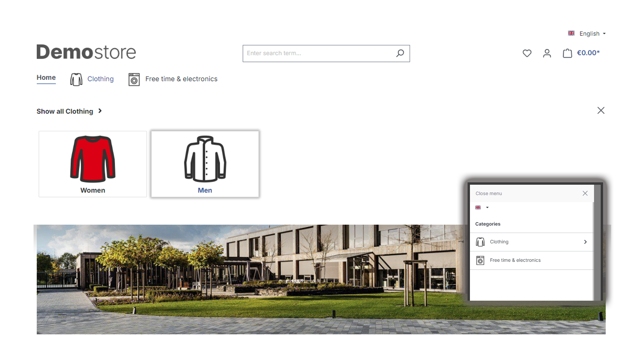Select the Home tab

click(x=46, y=77)
